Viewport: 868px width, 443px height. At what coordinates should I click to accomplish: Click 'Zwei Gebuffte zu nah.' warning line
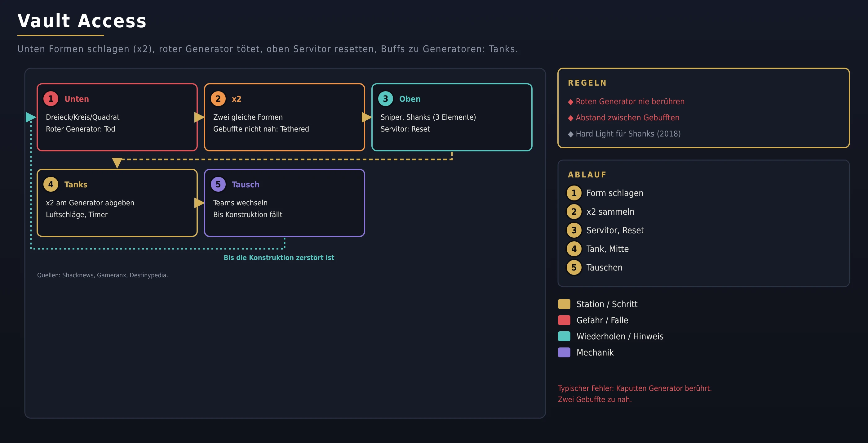click(x=595, y=400)
